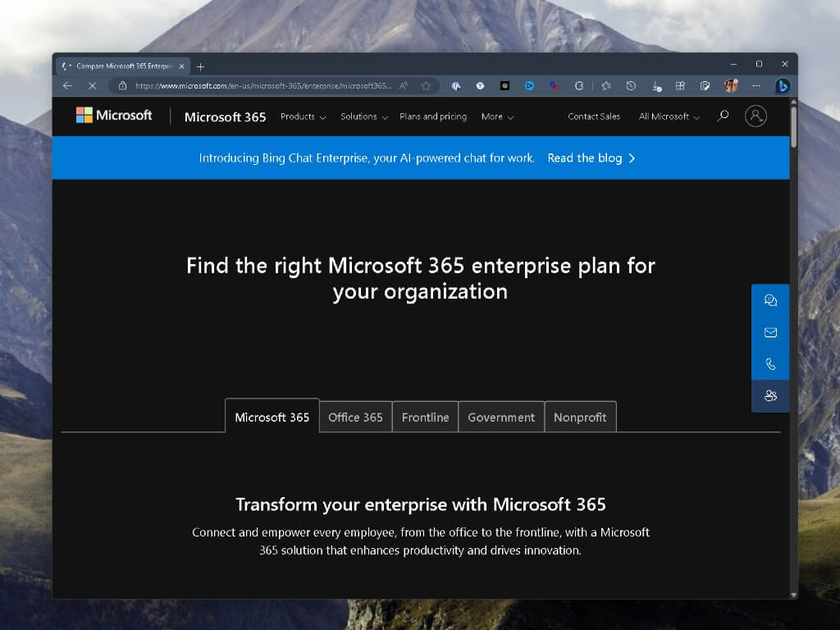Open the site search magnifier
The image size is (840, 630).
[724, 116]
